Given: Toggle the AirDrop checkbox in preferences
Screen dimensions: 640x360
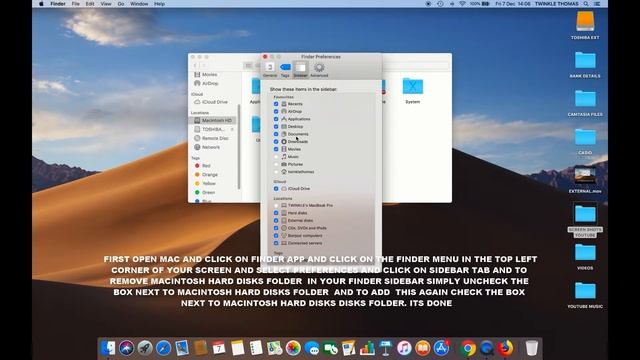Looking at the screenshot, I should 276,111.
